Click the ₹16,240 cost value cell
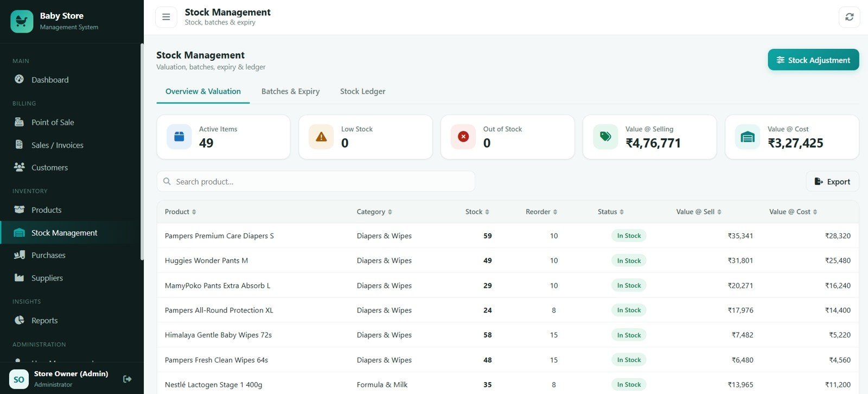Screen dimensions: 868x394 point(838,285)
